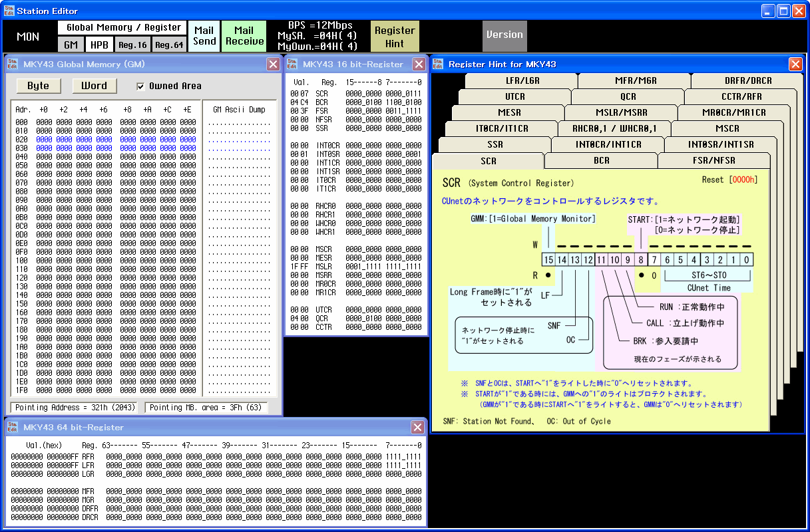Select the SCR hint tab
This screenshot has height=532, width=810.
tap(488, 161)
